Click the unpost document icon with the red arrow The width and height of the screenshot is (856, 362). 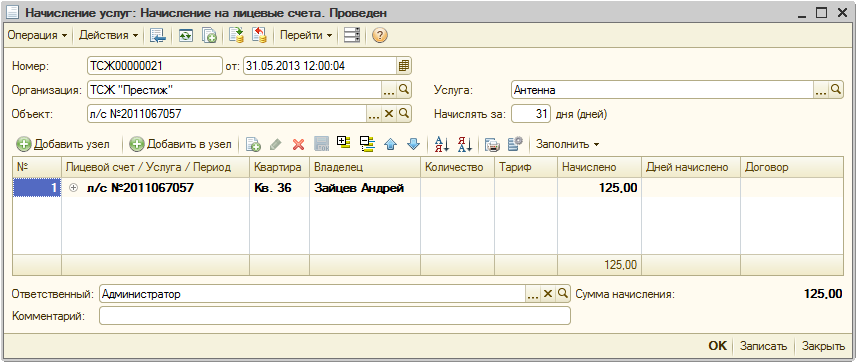click(259, 35)
